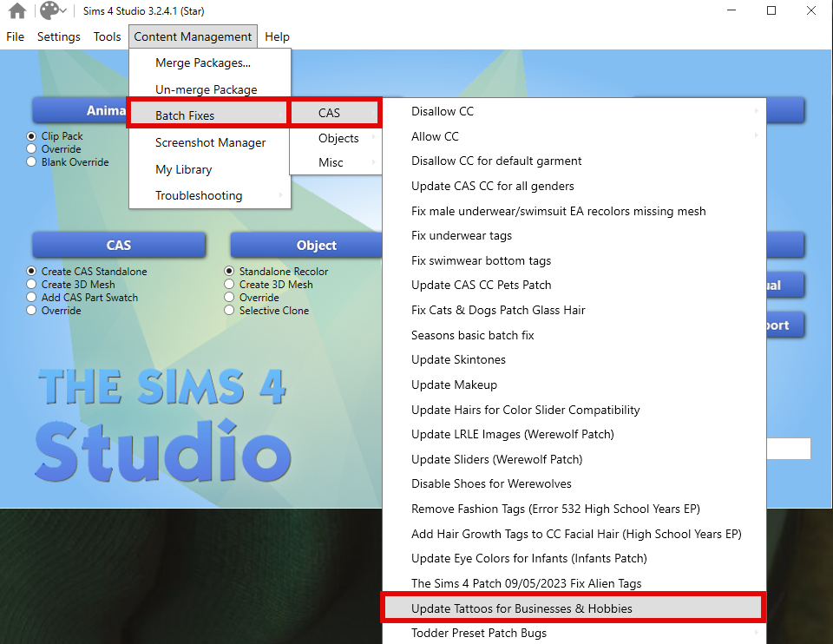
Task: Select Disallow CC for default garment
Action: click(574, 161)
